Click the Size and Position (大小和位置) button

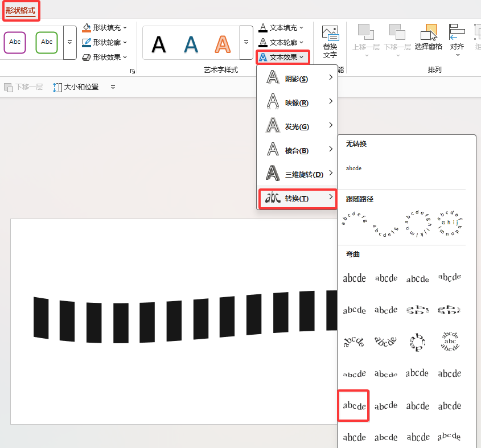point(75,87)
